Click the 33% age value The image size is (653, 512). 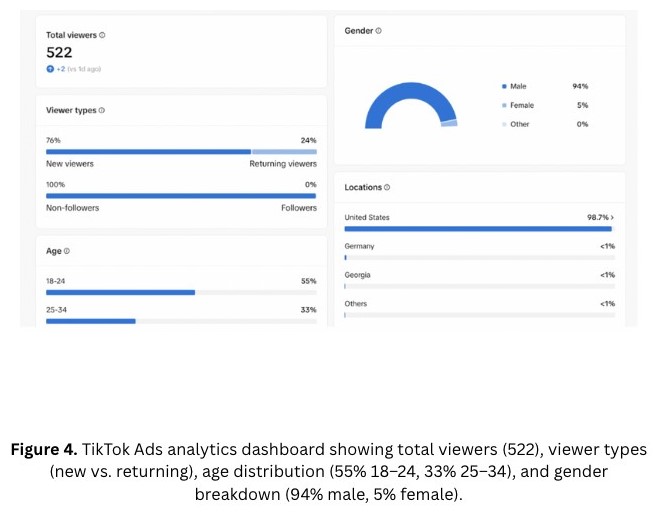(309, 310)
